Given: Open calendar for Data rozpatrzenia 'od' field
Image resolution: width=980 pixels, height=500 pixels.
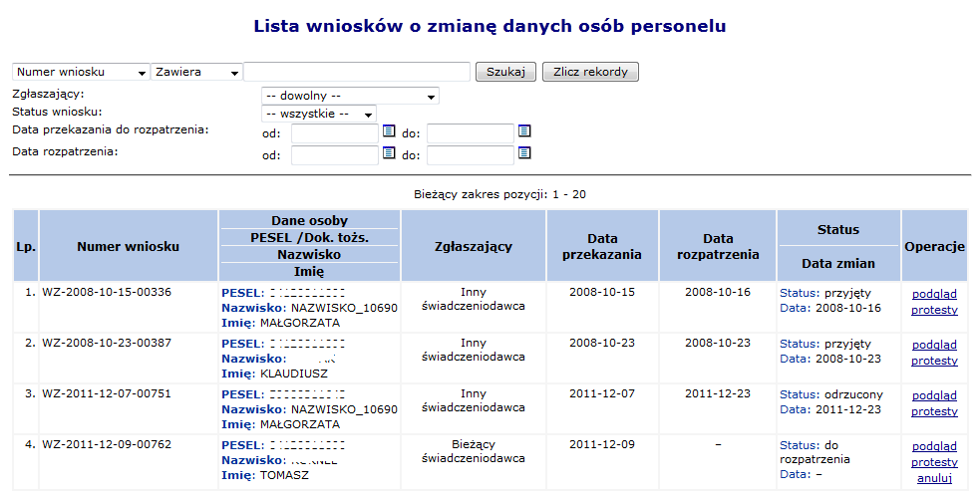Looking at the screenshot, I should 389,153.
